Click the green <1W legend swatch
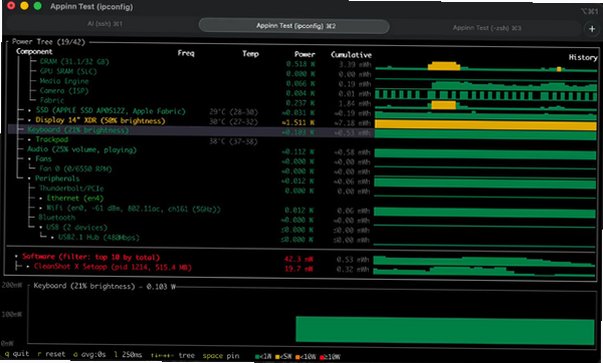Image resolution: width=603 pixels, height=363 pixels. [257, 357]
